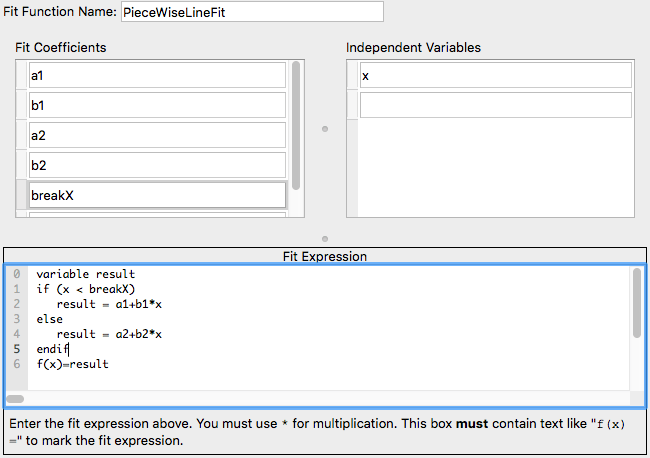The image size is (650, 458).
Task: Click the row handle beside a1
Action: pyautogui.click(x=22, y=76)
